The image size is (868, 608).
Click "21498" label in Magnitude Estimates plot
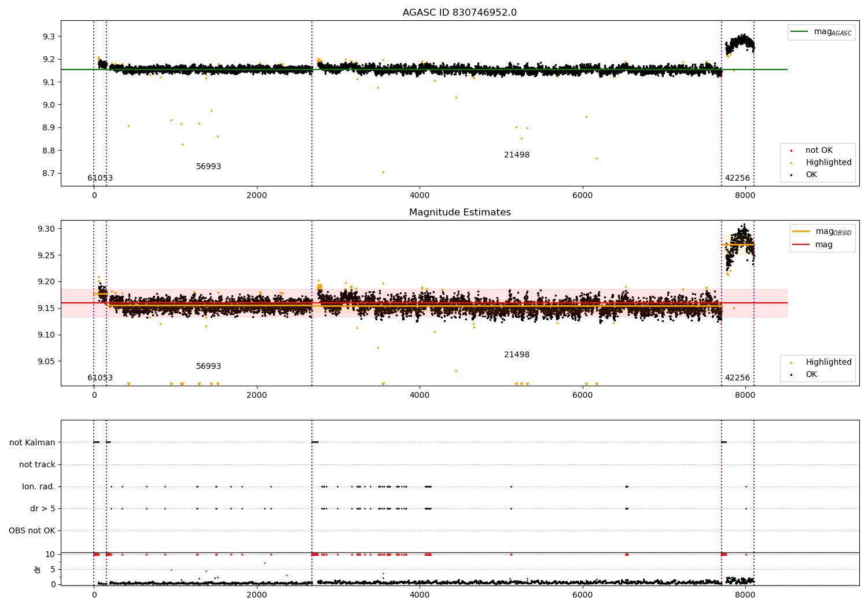[x=517, y=354]
